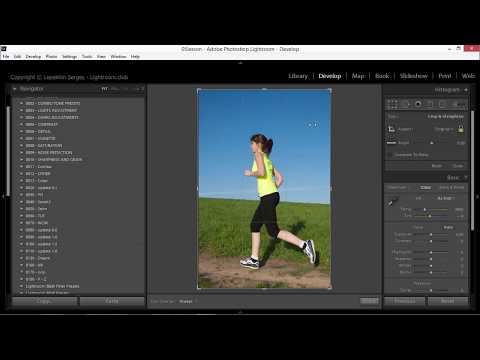
Task: Select the Spot Removal tool icon
Action: [405, 104]
